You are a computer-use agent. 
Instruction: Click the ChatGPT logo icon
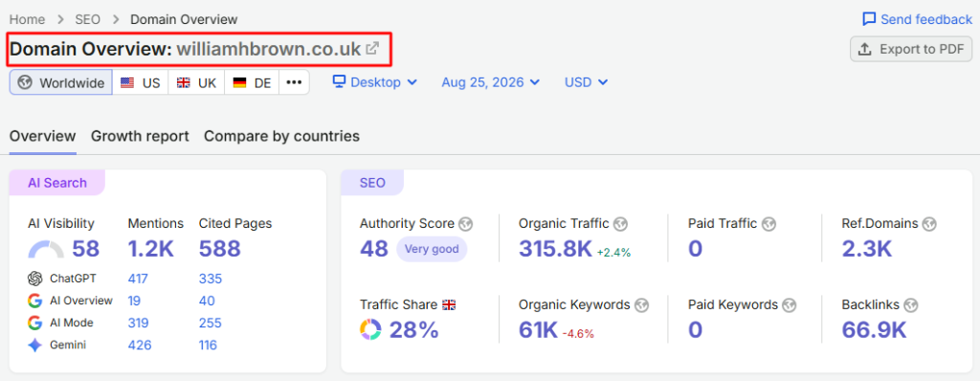35,279
